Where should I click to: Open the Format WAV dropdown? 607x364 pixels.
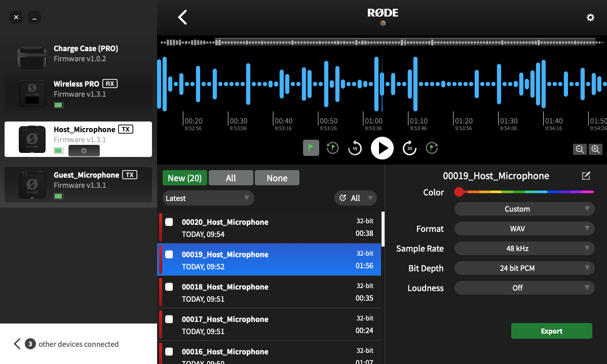pyautogui.click(x=524, y=229)
